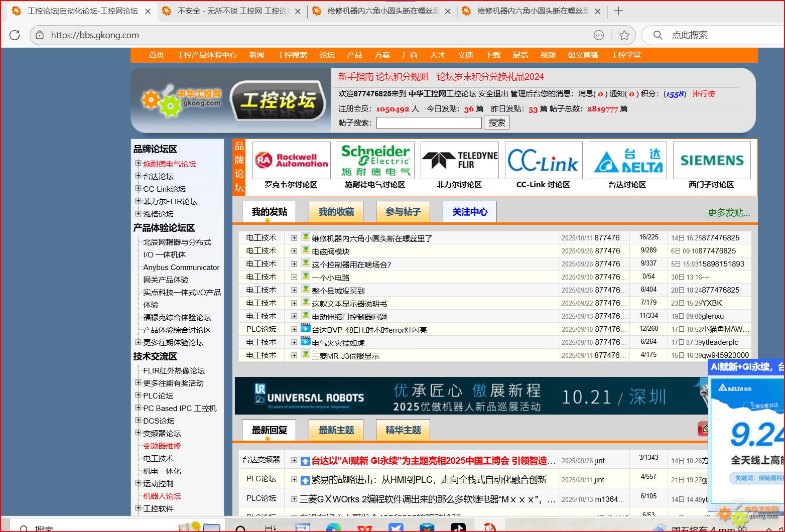Image resolution: width=785 pixels, height=532 pixels.
Task: Open the address bar's three-dot options icon
Action: pyautogui.click(x=598, y=35)
